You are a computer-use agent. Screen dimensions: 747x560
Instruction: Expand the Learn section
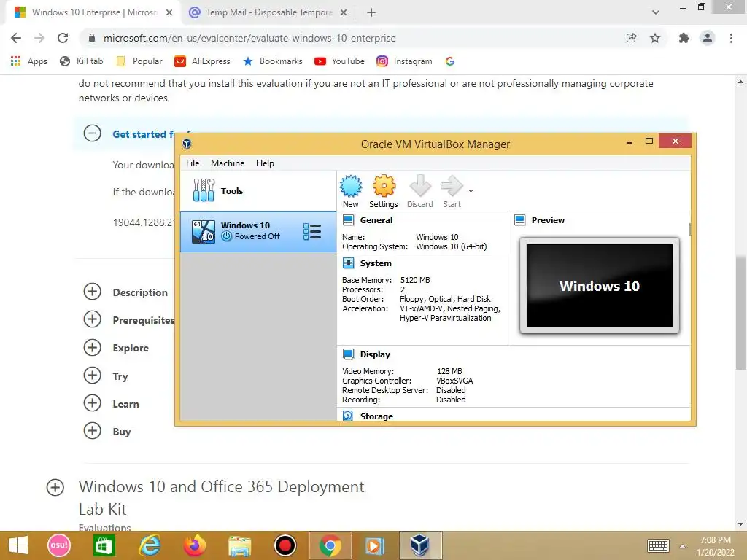coord(93,402)
